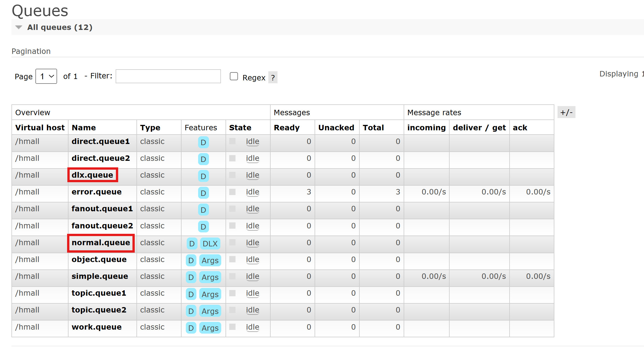
Task: Open the +/- column selector
Action: (566, 112)
